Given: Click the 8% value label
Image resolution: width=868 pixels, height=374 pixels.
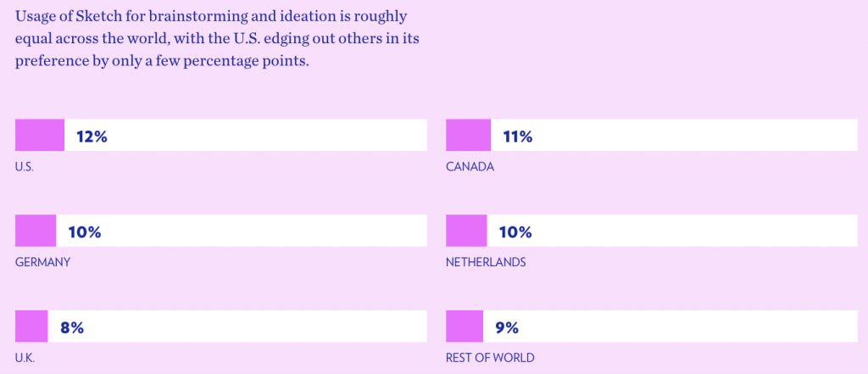Looking at the screenshot, I should [x=72, y=327].
